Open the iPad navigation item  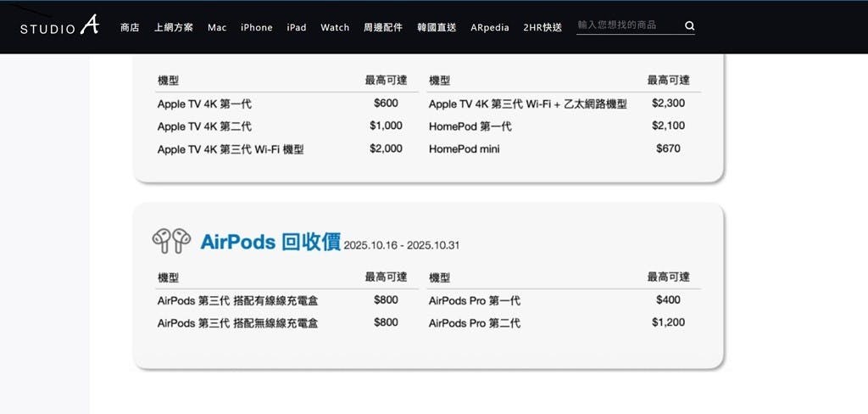pyautogui.click(x=297, y=27)
